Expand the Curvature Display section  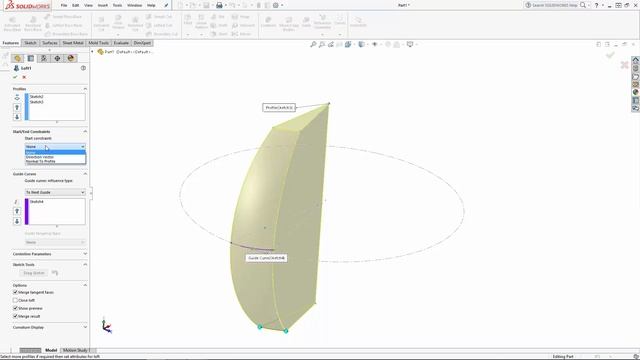(85, 327)
